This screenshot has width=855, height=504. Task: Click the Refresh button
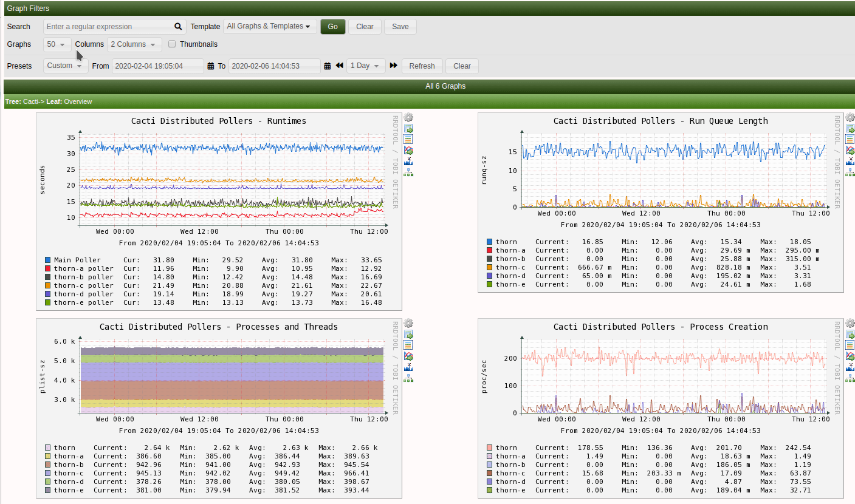pos(422,66)
